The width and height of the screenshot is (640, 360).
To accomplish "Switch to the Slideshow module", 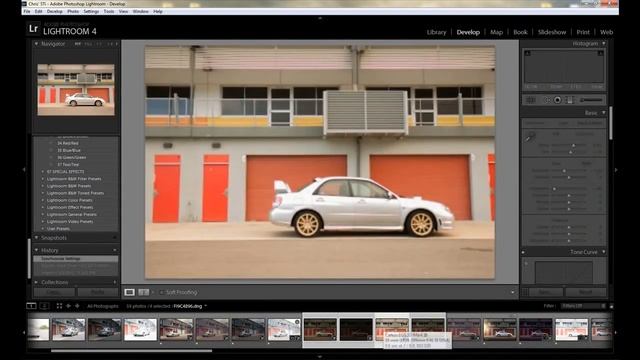I will (552, 32).
